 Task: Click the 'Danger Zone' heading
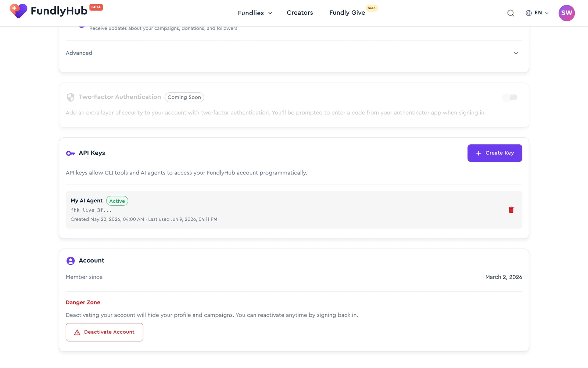(83, 302)
